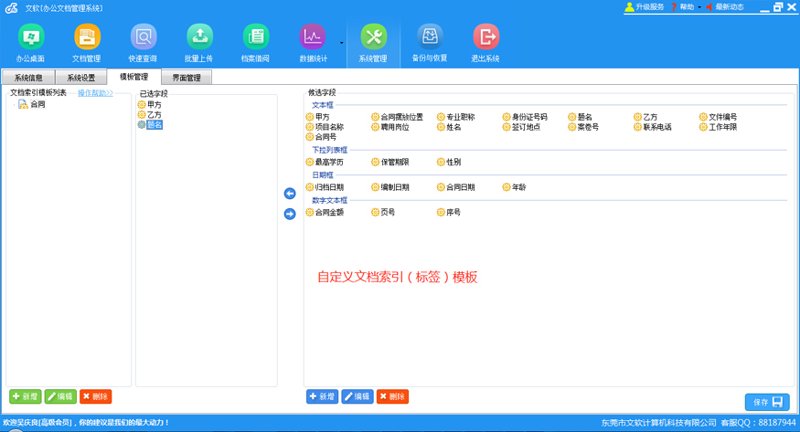Image resolution: width=800 pixels, height=432 pixels.
Task: Pick the 聘用岗位 candidate field
Action: [x=390, y=127]
